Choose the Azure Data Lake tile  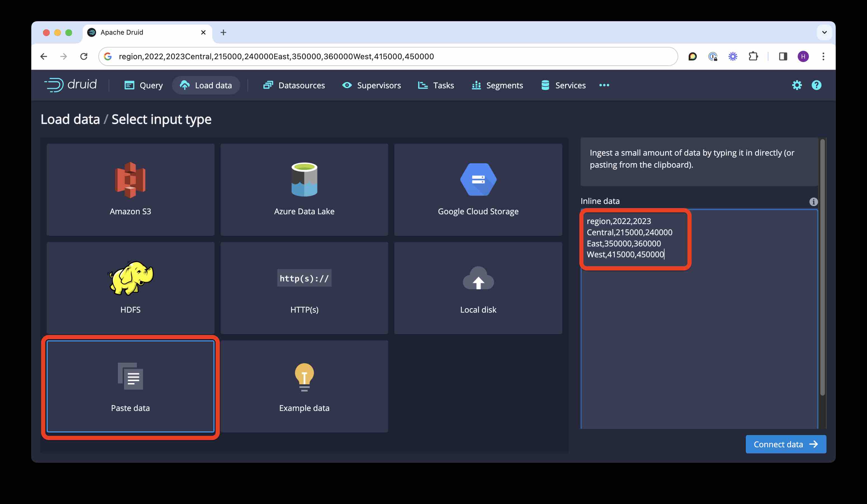pos(304,189)
